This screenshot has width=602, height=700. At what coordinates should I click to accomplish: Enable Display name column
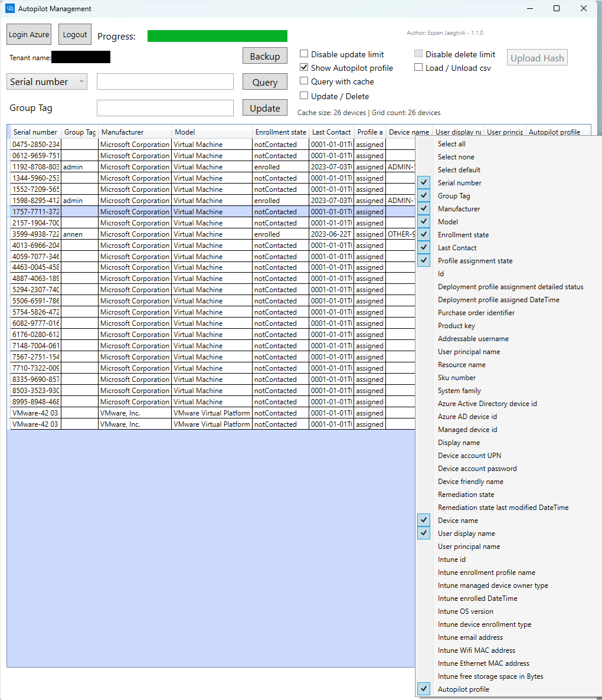point(459,442)
